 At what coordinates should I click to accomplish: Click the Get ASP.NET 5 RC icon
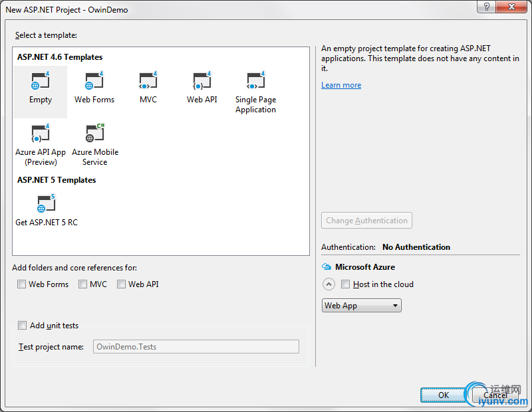point(46,203)
